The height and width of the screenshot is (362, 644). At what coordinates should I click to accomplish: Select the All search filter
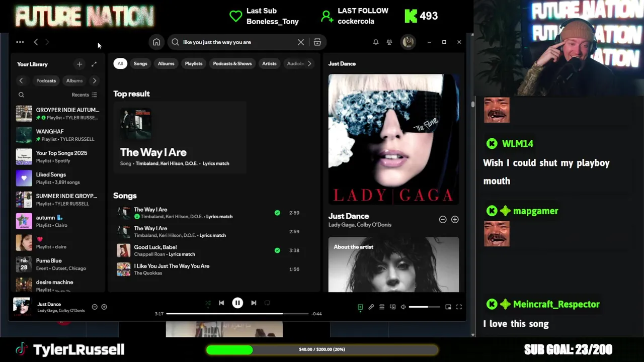(120, 64)
